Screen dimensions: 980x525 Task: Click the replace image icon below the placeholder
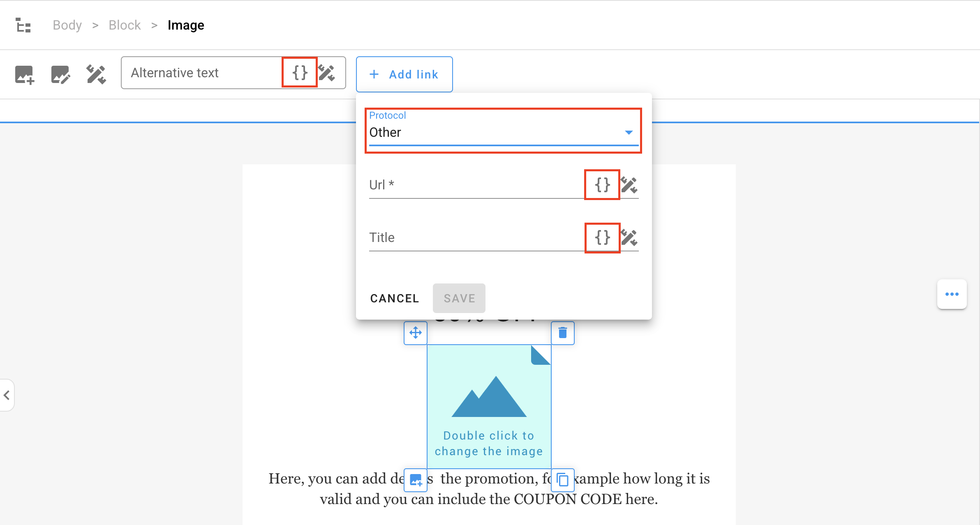(x=416, y=480)
